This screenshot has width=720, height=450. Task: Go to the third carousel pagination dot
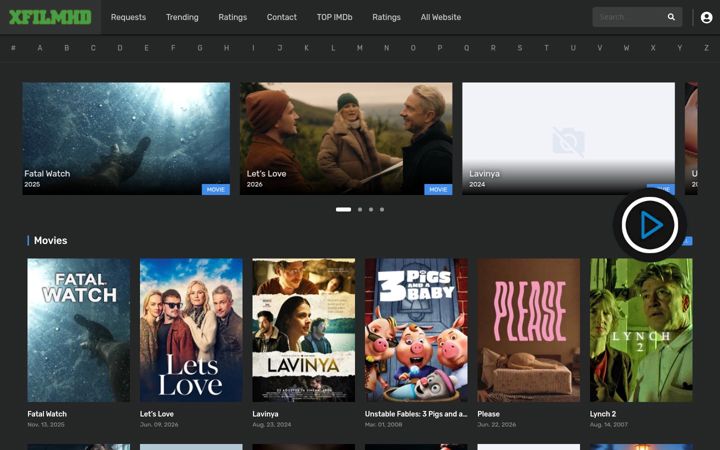click(371, 209)
